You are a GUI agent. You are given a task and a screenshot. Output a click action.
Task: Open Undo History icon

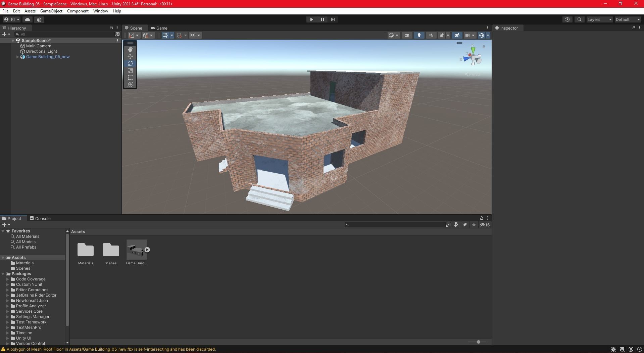567,19
